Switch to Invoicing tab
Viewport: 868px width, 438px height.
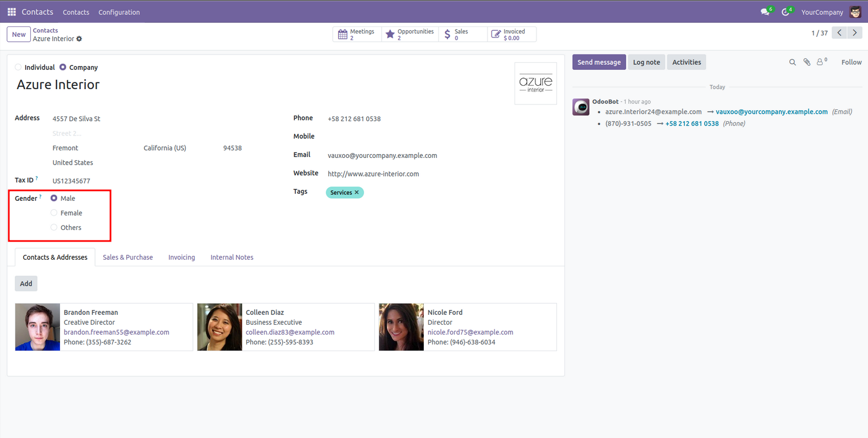(181, 257)
